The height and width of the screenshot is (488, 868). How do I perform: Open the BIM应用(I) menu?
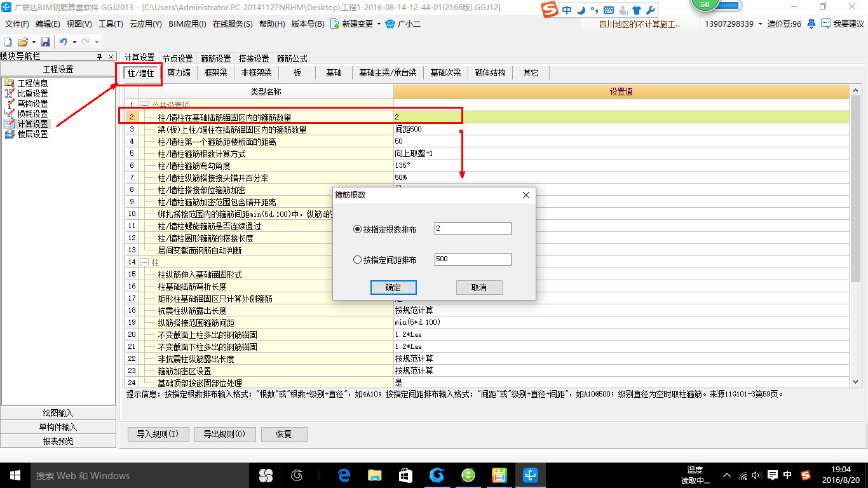point(187,24)
